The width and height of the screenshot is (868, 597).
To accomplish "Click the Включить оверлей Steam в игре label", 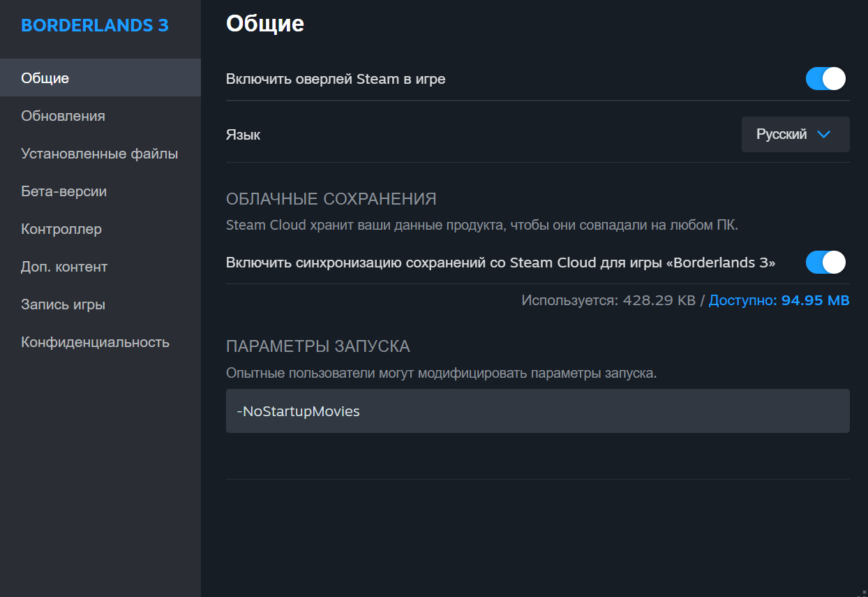I will click(x=336, y=79).
